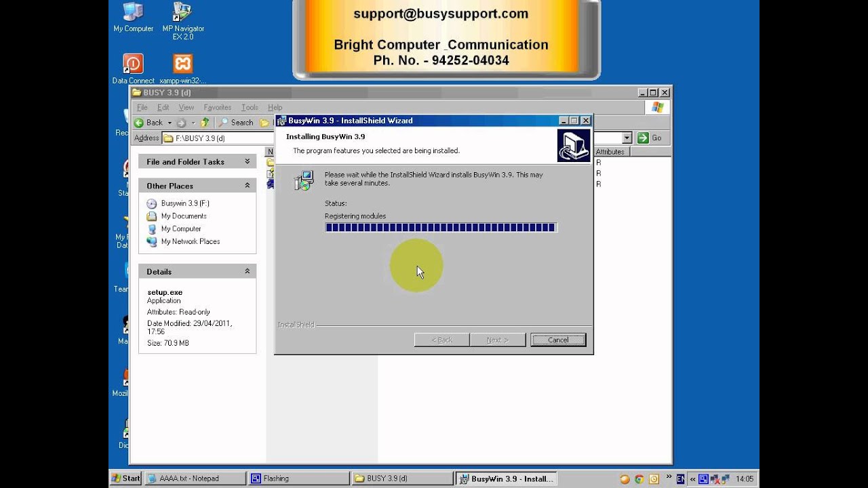Click the Windows flag logo in Explorer

tap(658, 107)
